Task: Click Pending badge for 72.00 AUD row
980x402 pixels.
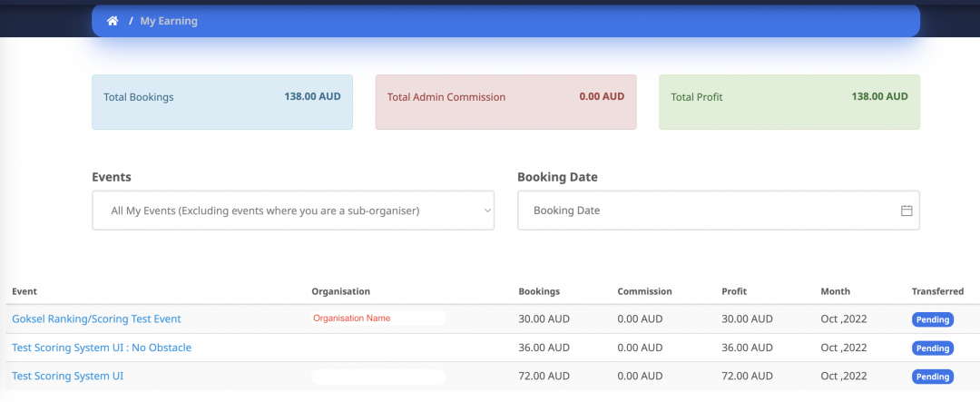Action: pos(933,377)
